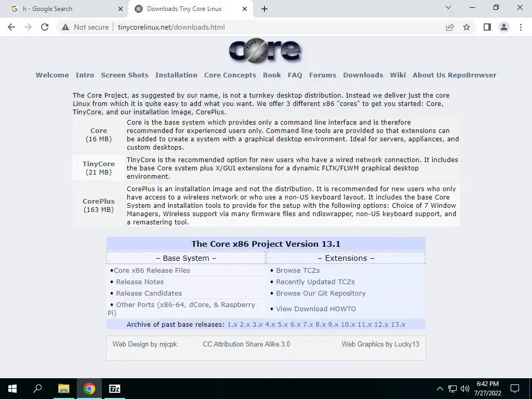Open the Screen Shots nav link

pos(125,75)
